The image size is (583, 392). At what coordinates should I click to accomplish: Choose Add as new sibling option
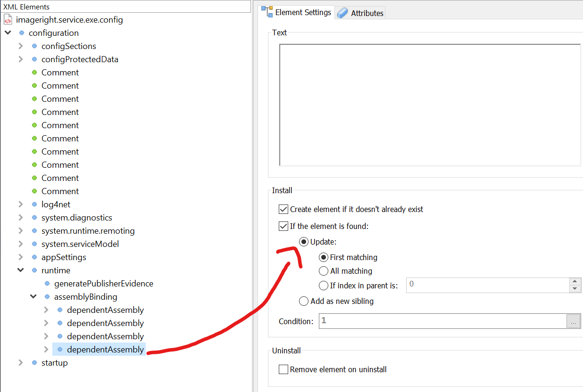(304, 301)
